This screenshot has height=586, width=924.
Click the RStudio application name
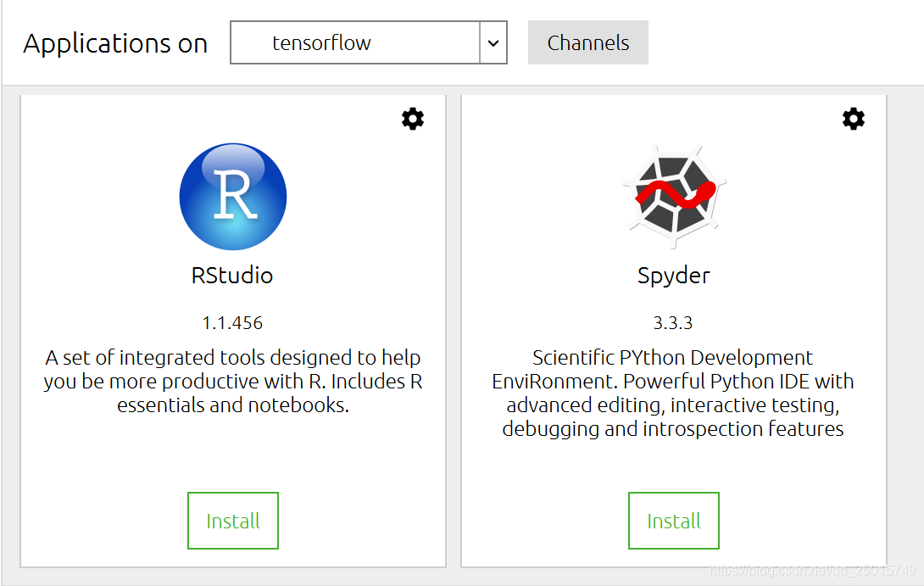pos(232,276)
